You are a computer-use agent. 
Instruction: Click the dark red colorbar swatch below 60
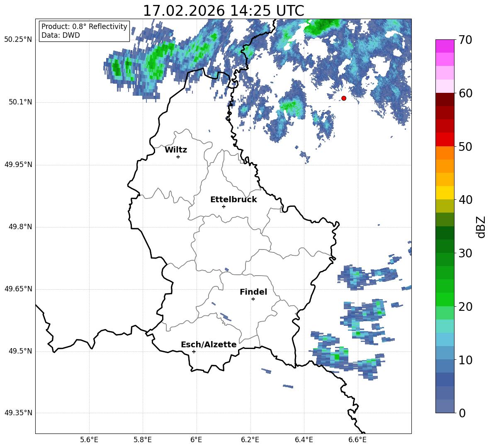click(445, 99)
